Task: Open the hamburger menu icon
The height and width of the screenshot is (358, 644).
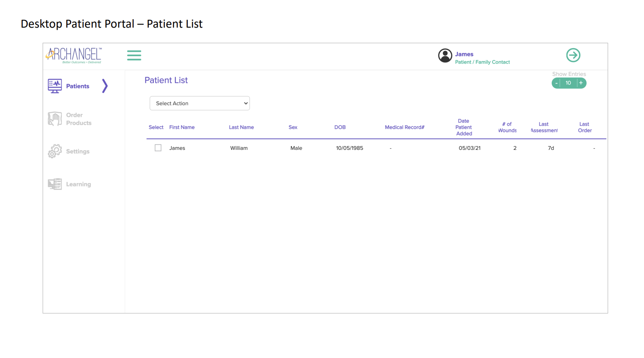Action: 134,55
